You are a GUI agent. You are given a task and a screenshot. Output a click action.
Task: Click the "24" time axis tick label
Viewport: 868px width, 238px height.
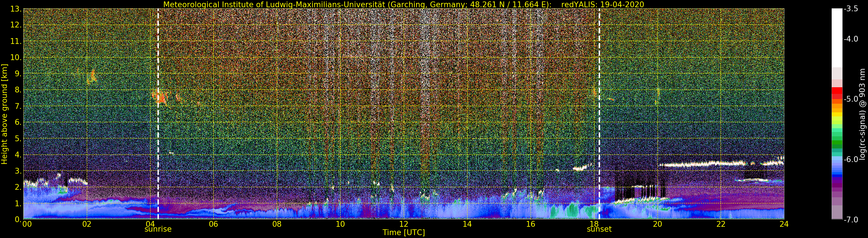tap(784, 224)
